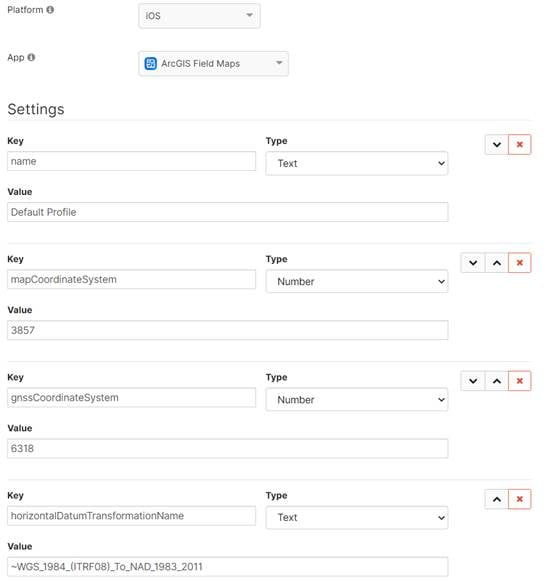
Task: Open Type dropdown for name key
Action: point(357,163)
